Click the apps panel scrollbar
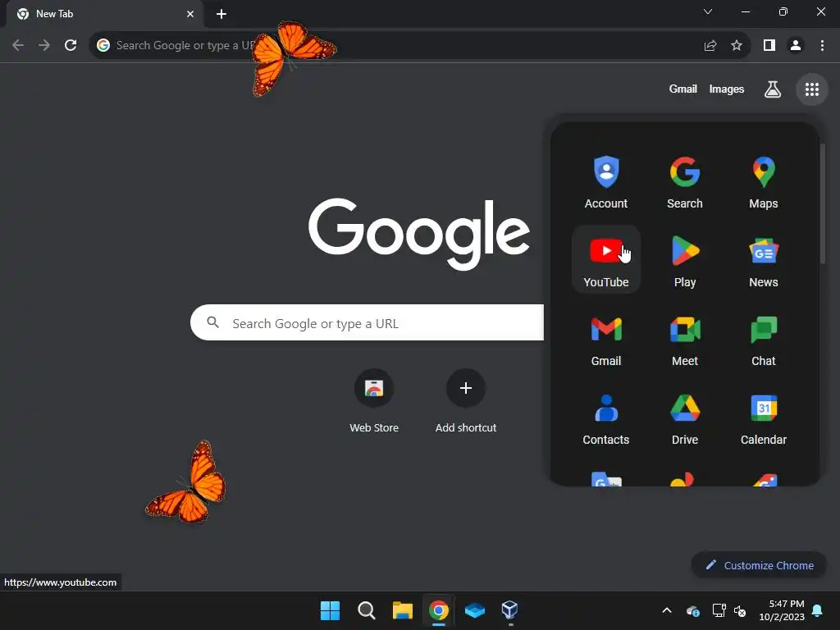The height and width of the screenshot is (630, 840). click(x=823, y=203)
